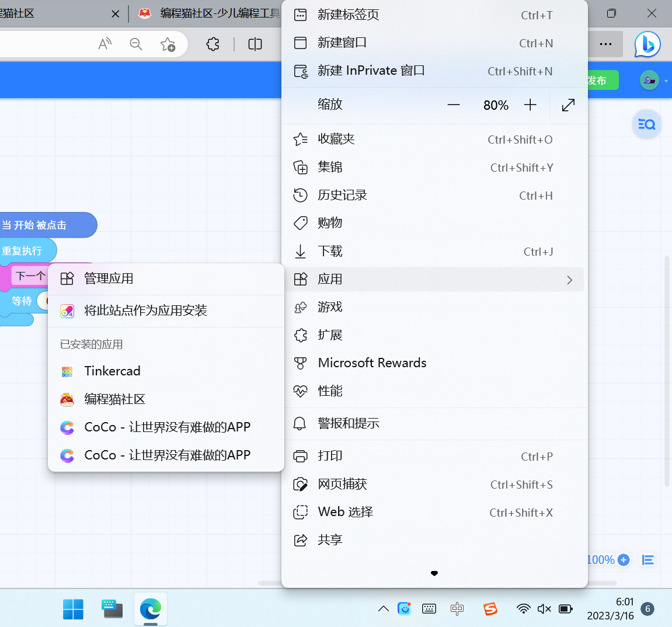This screenshot has width=672, height=627.
Task: Open Microsoft Rewards entry
Action: (434, 363)
